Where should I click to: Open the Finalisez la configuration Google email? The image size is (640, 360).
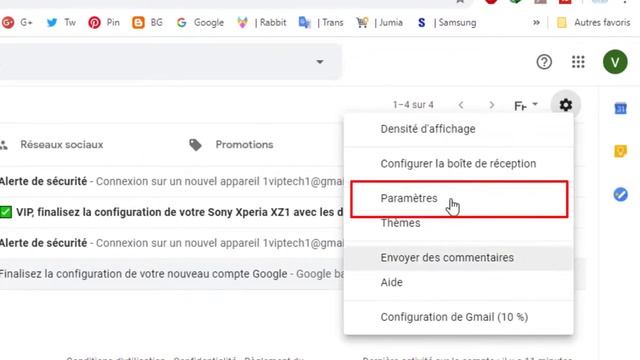tap(171, 274)
